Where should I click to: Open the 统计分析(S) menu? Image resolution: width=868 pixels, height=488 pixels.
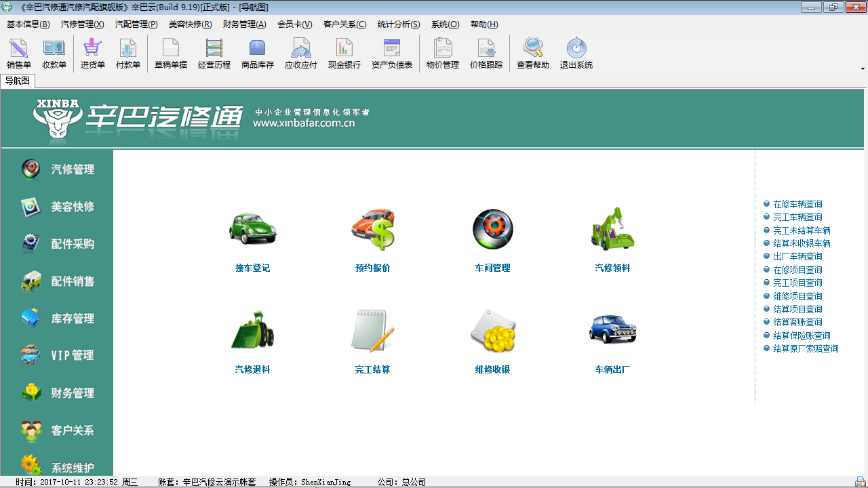[x=399, y=24]
